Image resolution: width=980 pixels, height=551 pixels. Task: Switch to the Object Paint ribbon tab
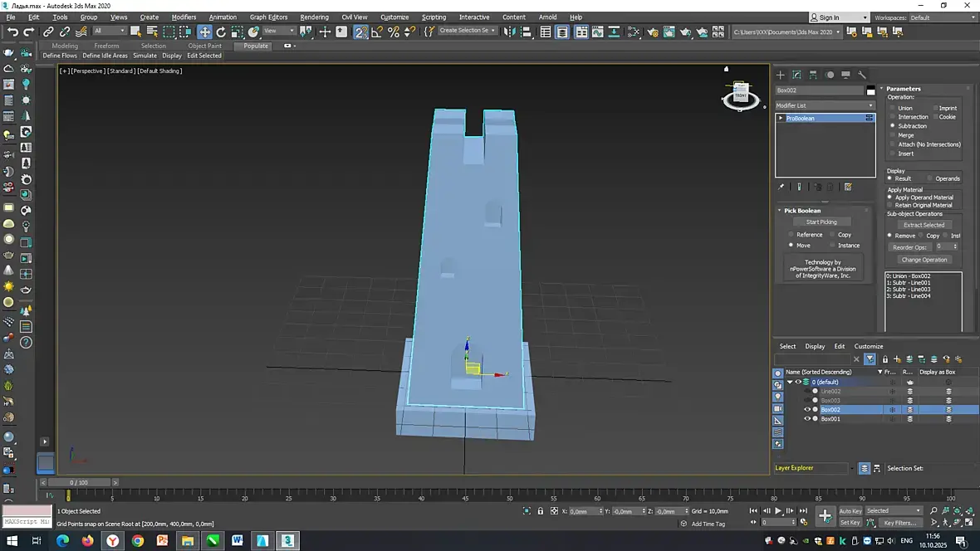click(x=204, y=46)
